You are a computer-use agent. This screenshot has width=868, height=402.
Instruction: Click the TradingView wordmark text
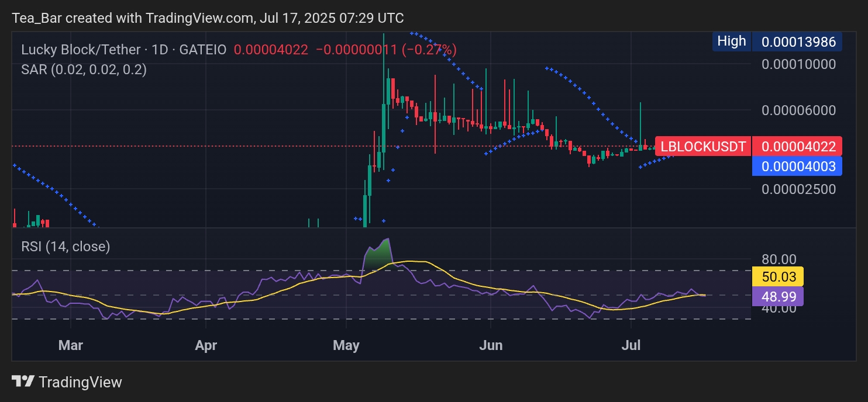80,382
